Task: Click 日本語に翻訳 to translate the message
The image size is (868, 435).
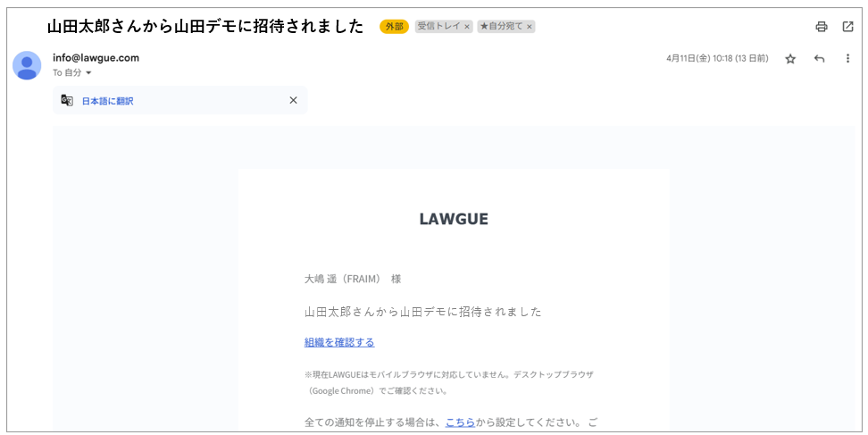Action: click(107, 101)
